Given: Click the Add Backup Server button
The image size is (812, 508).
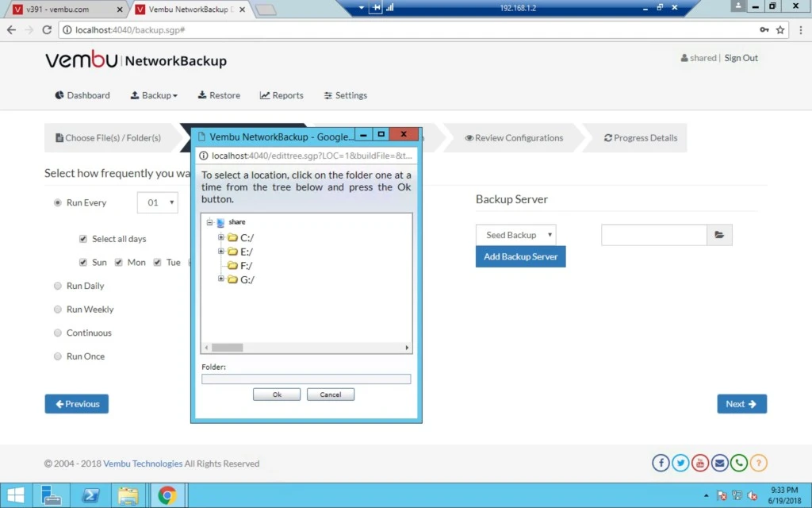Looking at the screenshot, I should tap(520, 256).
